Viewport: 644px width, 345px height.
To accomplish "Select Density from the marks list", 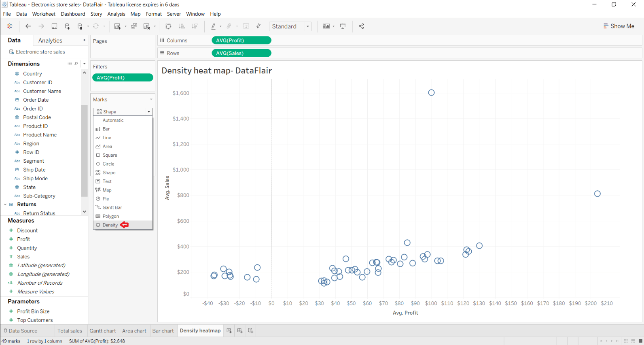I will 123,225.
